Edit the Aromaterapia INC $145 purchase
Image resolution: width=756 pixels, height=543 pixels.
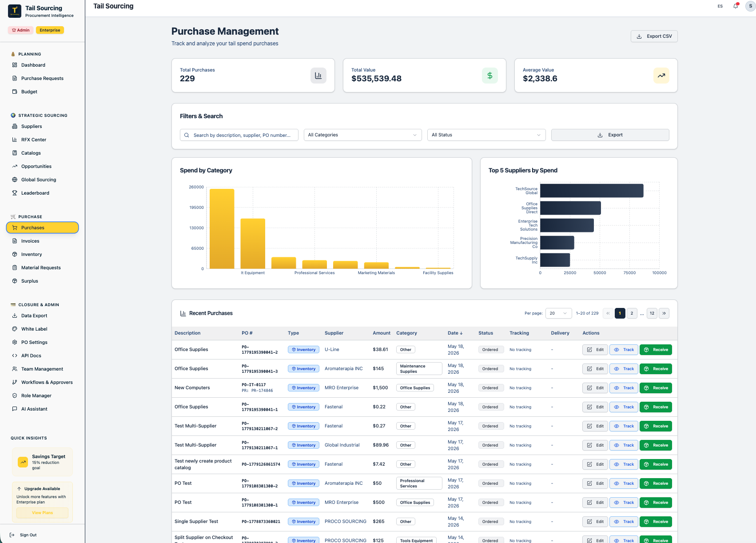click(x=595, y=369)
